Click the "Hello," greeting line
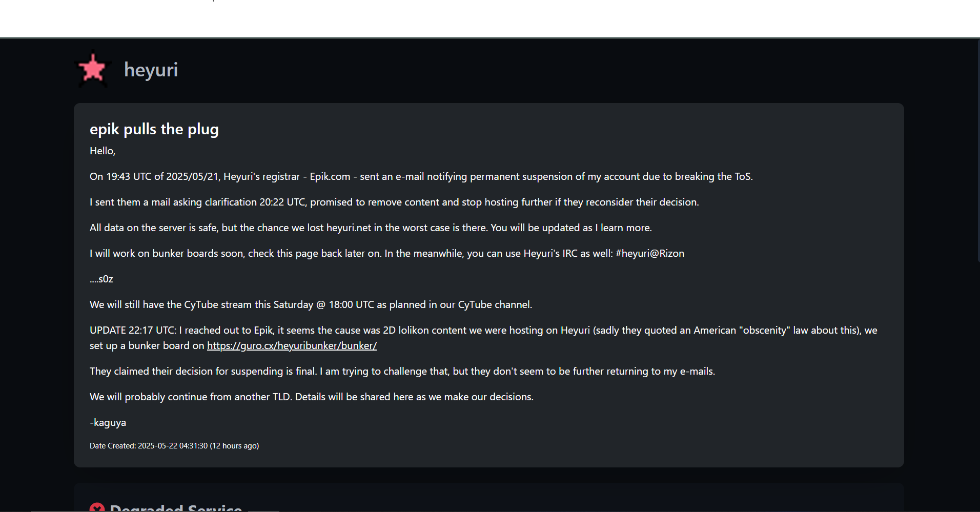The image size is (980, 512). coord(103,151)
